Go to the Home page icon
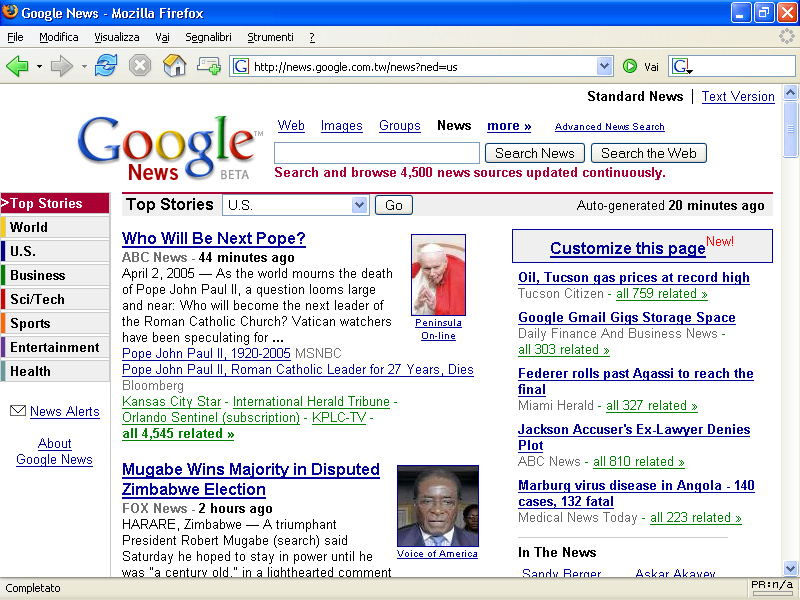The image size is (800, 600). 174,66
